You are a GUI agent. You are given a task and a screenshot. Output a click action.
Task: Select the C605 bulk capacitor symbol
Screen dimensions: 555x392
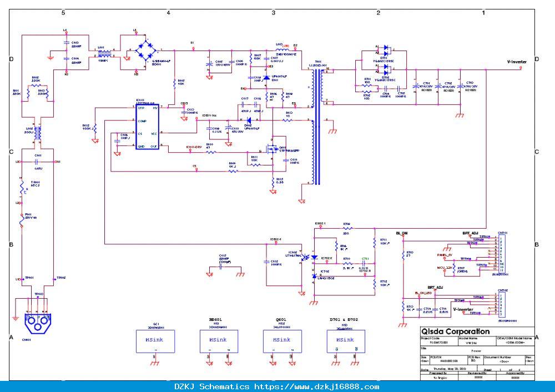209,64
